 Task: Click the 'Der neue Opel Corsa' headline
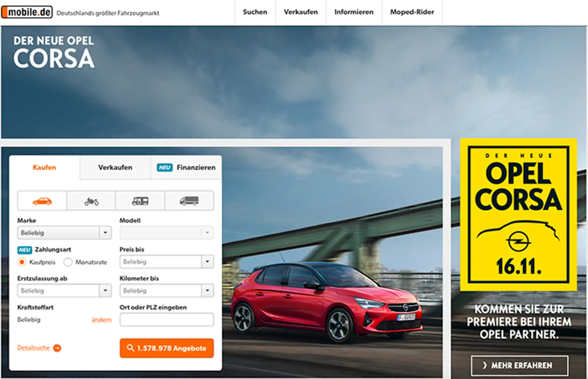[x=54, y=52]
